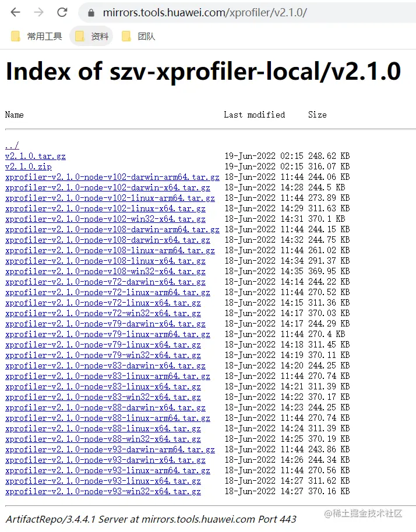The width and height of the screenshot is (416, 532).
Task: Download node-v72-darwin-x64 tarball
Action: click(x=105, y=282)
